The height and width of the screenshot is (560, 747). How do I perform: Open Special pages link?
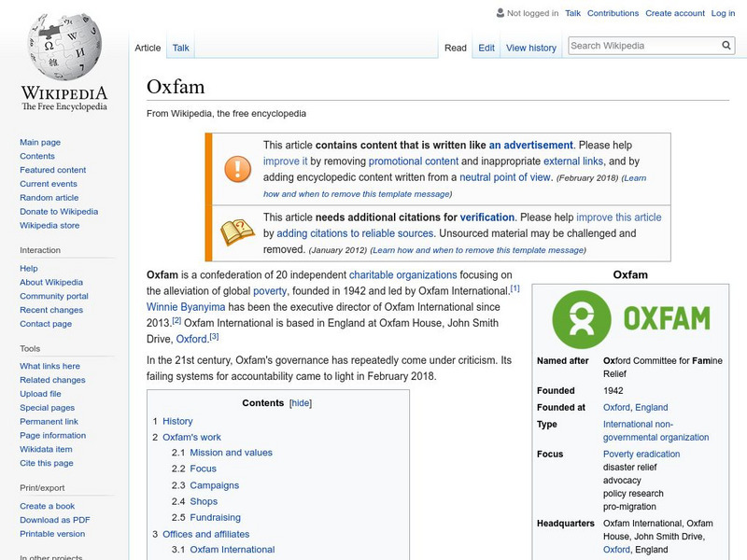(48, 407)
